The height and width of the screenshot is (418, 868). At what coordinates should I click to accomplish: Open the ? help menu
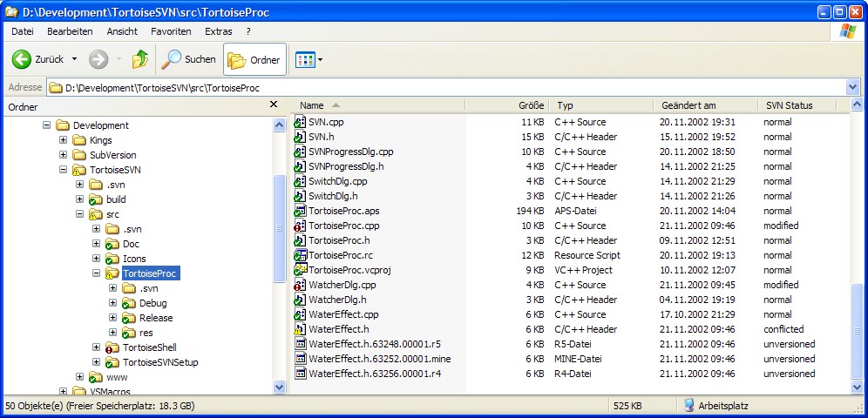[248, 31]
